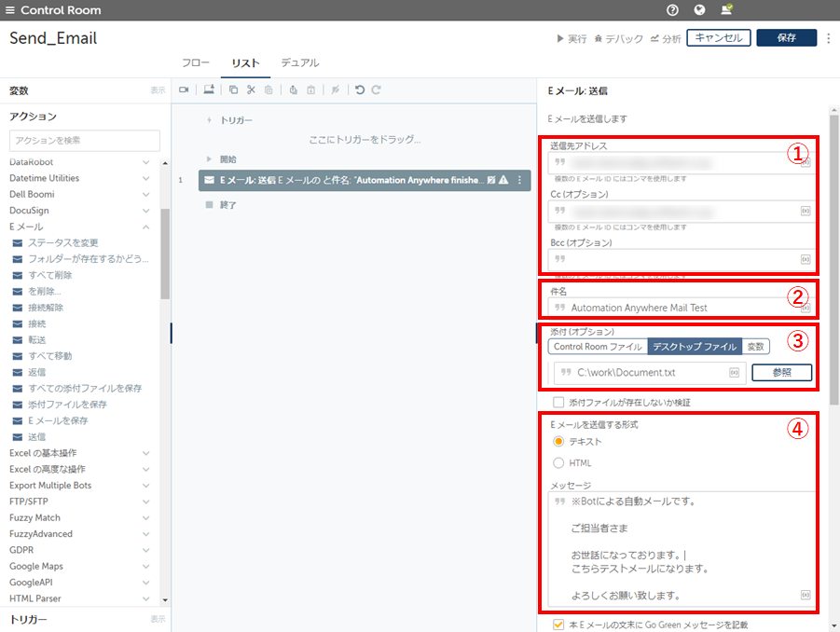Image resolution: width=840 pixels, height=632 pixels.
Task: Click the Bcc (オプション) field
Action: coord(681,259)
